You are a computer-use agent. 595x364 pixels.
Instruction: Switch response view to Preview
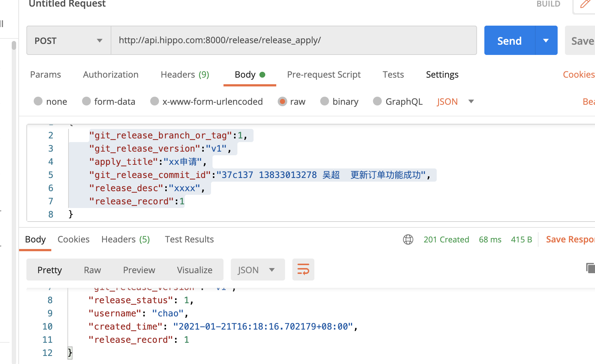click(x=139, y=270)
